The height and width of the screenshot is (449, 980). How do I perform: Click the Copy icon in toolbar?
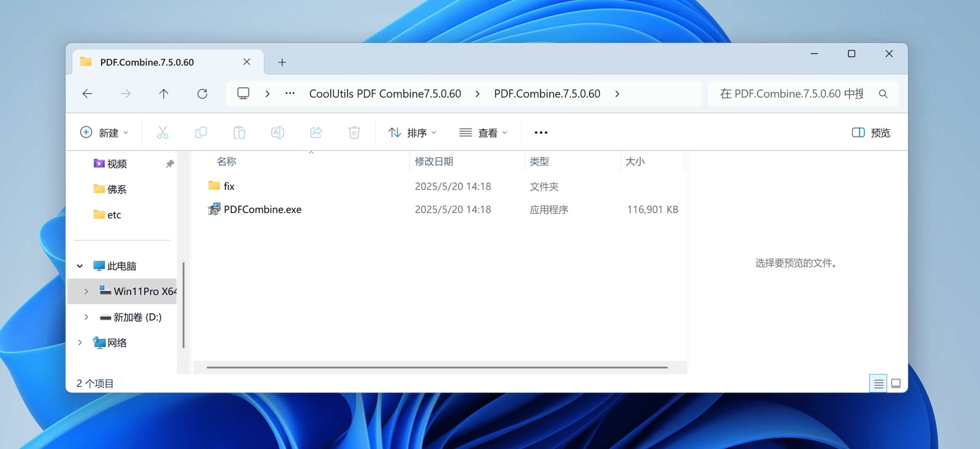coord(201,133)
